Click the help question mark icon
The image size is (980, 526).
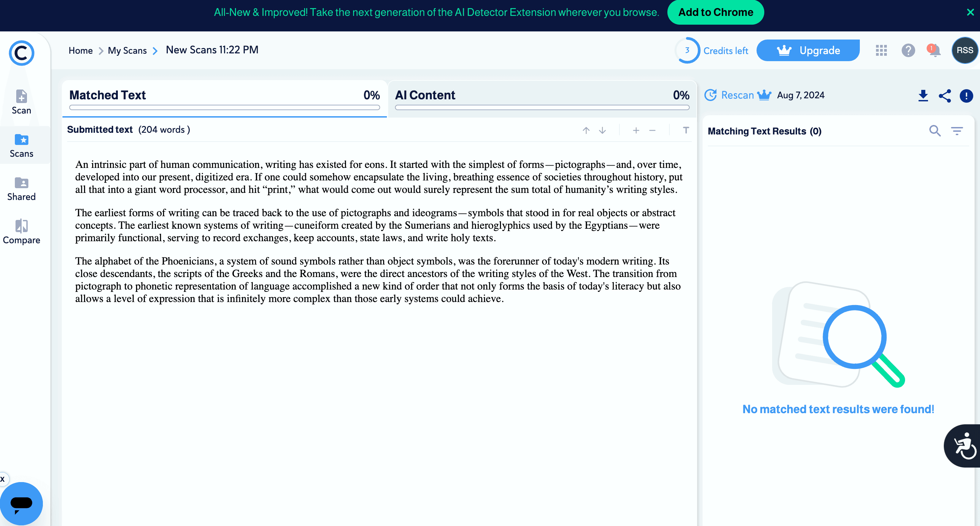pos(908,51)
